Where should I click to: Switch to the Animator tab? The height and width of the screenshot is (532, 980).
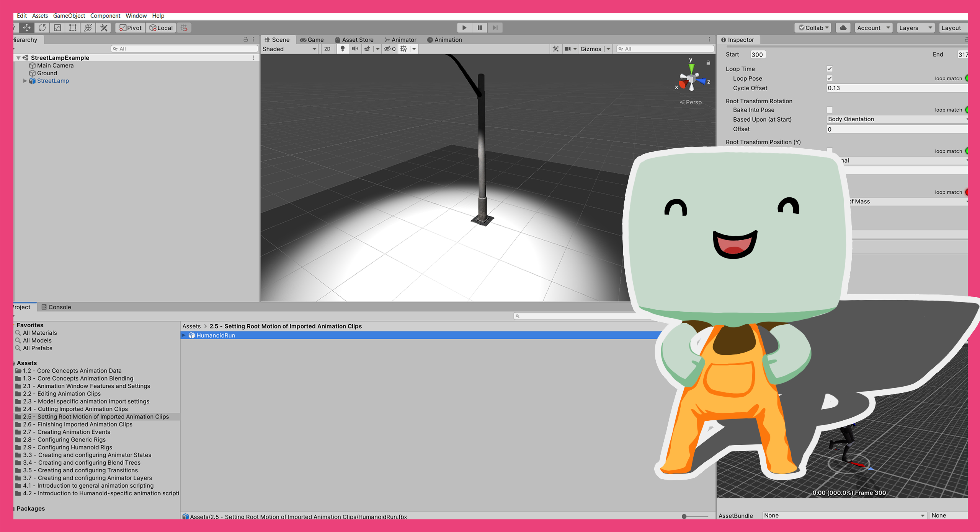coord(400,40)
